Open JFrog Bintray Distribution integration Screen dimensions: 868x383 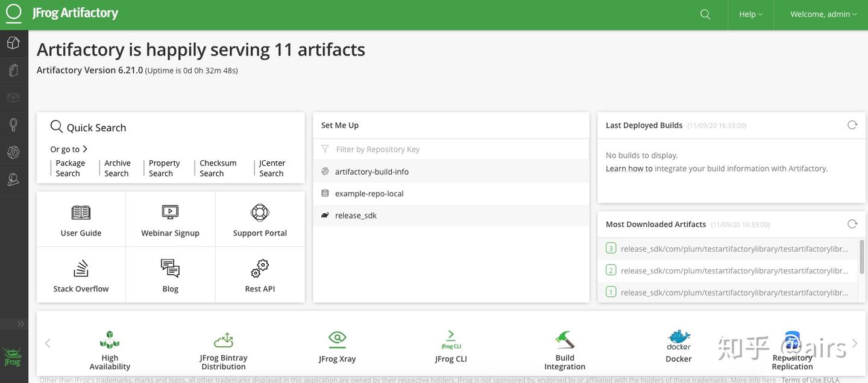pyautogui.click(x=224, y=350)
